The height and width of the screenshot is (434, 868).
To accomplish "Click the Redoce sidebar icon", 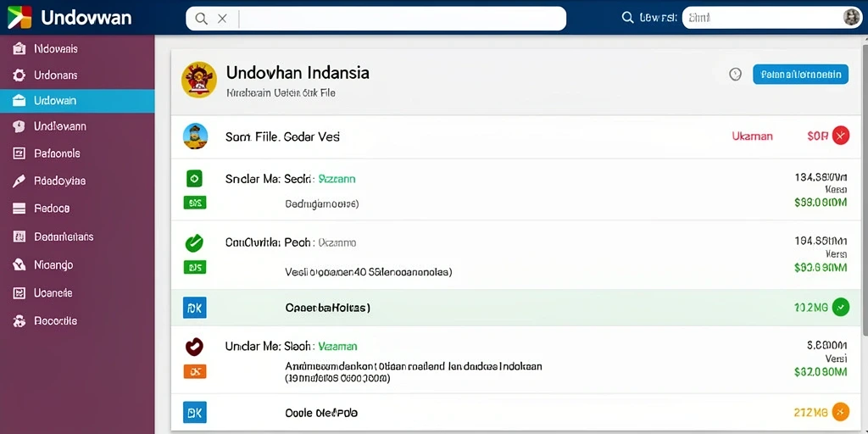I will 19,209.
